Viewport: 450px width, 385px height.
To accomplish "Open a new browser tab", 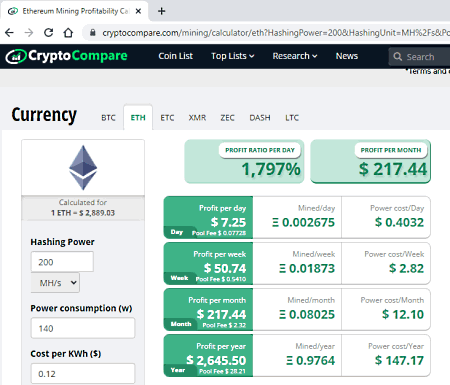I will click(x=162, y=11).
